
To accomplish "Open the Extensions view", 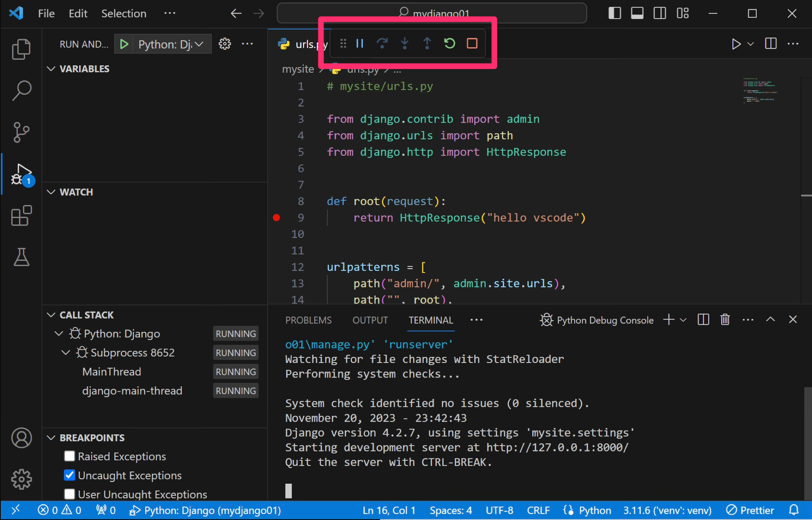I will pos(21,216).
